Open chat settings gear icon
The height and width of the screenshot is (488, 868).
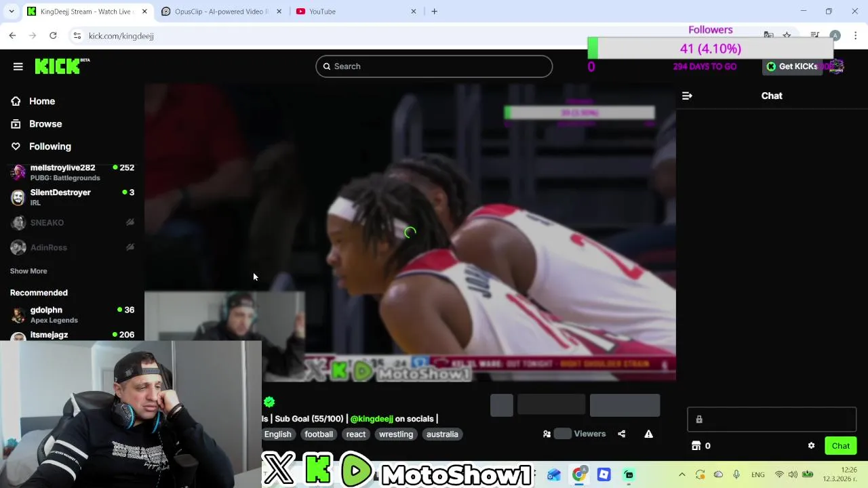coord(811,446)
